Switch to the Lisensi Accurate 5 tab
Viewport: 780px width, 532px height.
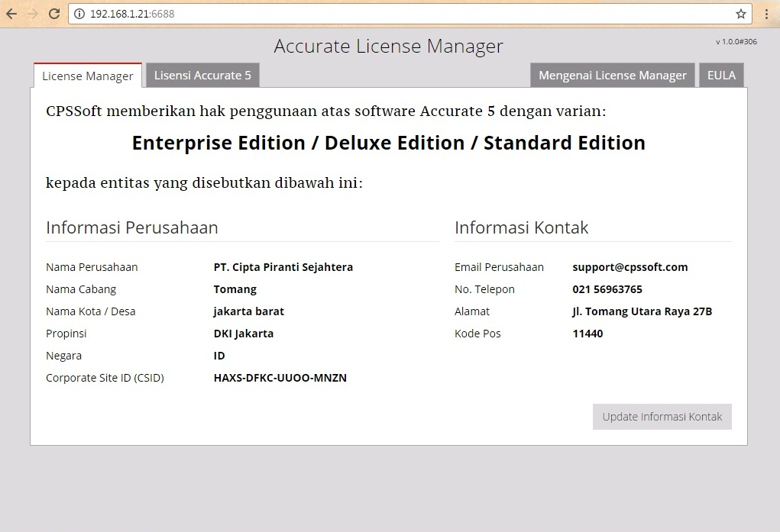pyautogui.click(x=202, y=75)
